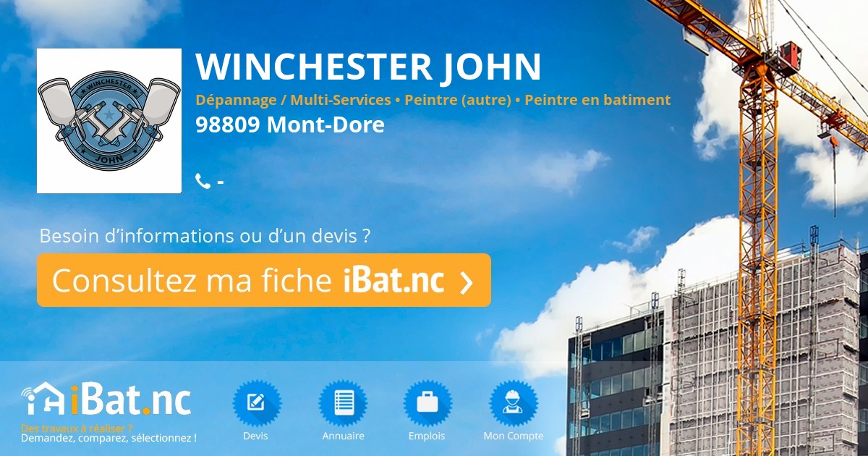Click the WINCHESTER JOHN heading
This screenshot has height=456, width=868.
(x=369, y=66)
